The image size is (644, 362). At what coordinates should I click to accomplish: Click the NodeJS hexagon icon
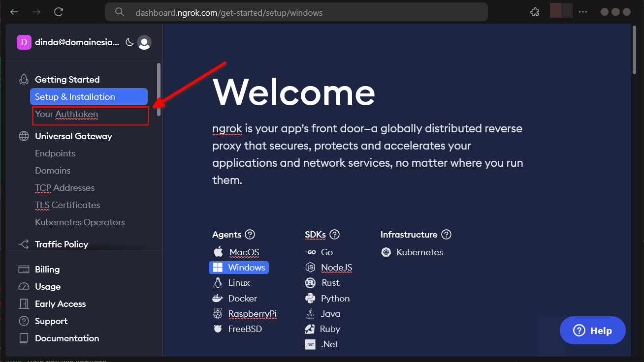pyautogui.click(x=310, y=268)
